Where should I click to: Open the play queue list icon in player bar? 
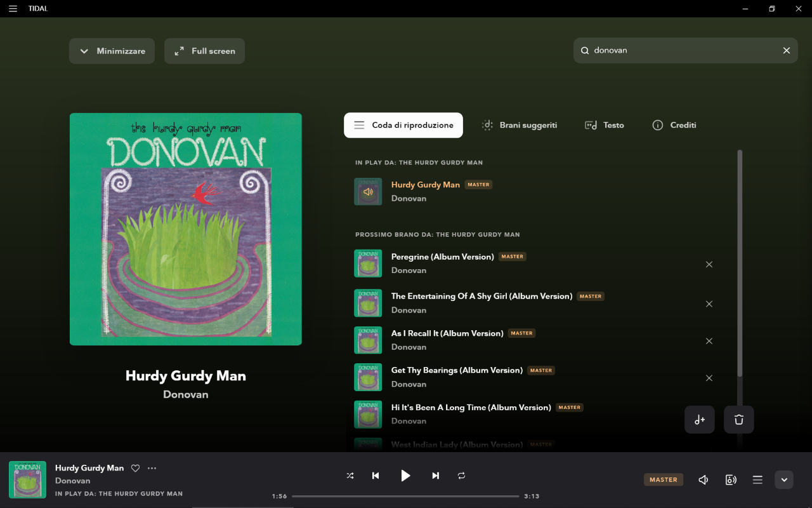757,480
